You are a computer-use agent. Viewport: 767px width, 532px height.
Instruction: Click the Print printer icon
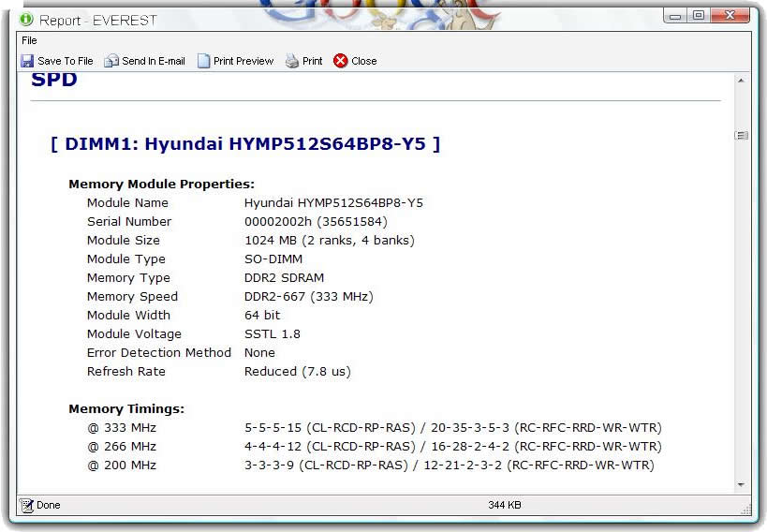click(x=292, y=61)
